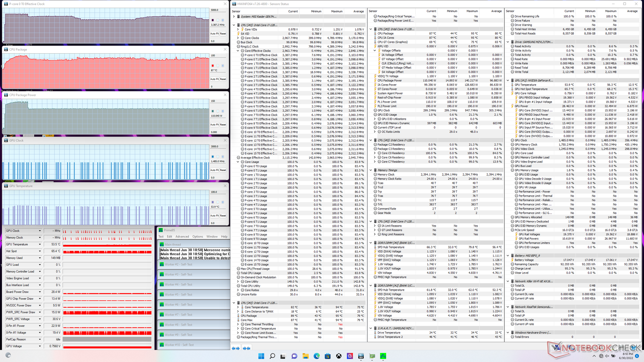The height and width of the screenshot is (362, 644).
Task: Expand the Core Ratios row
Action: coord(238,290)
